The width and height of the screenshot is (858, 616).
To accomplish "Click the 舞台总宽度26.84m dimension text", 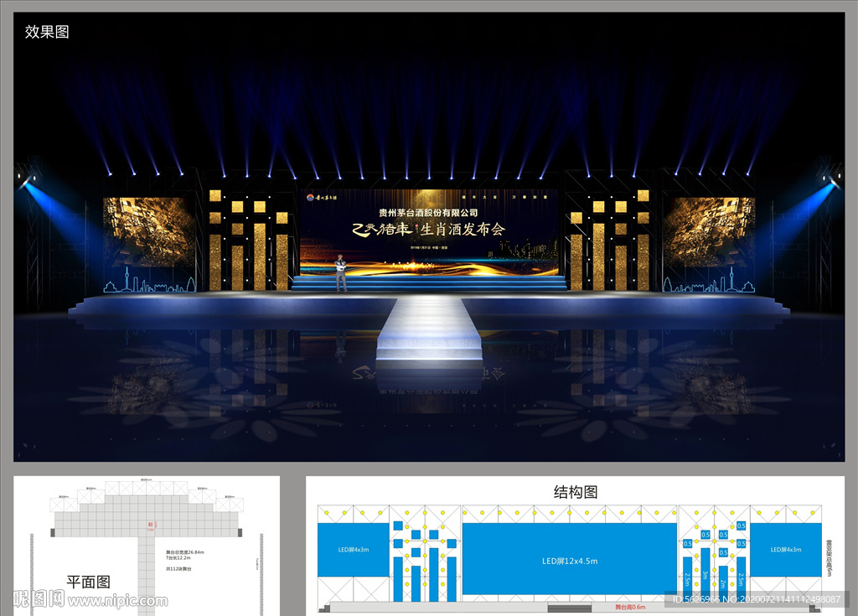I will [x=185, y=552].
